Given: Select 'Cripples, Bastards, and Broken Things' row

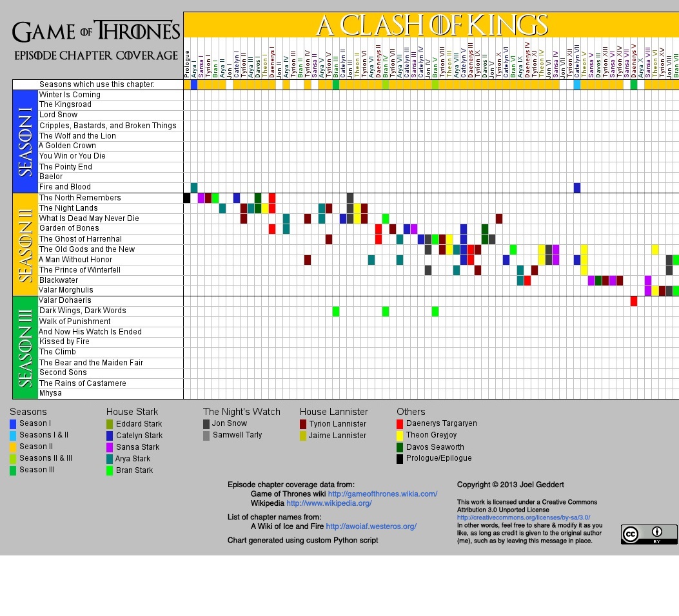Looking at the screenshot, I should pos(108,126).
